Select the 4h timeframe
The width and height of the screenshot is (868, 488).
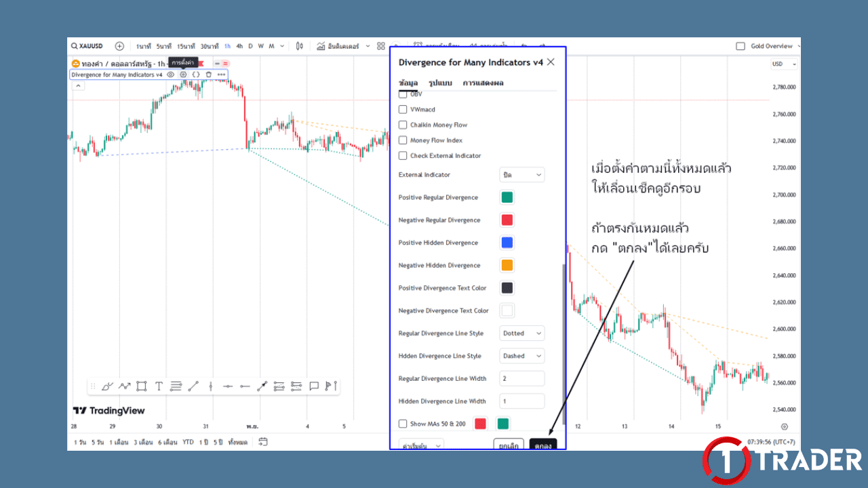click(x=239, y=46)
